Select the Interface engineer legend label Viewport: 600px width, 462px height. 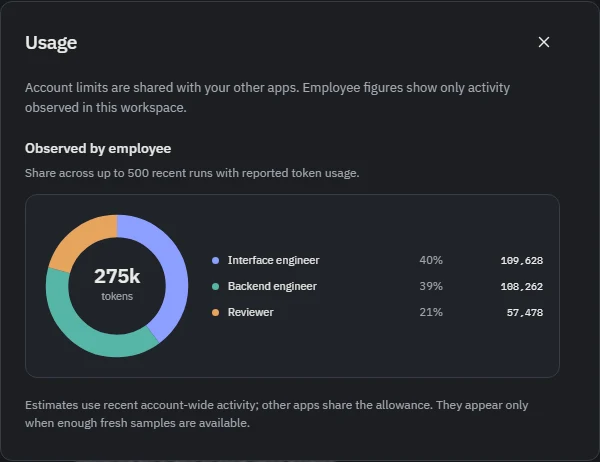(273, 260)
